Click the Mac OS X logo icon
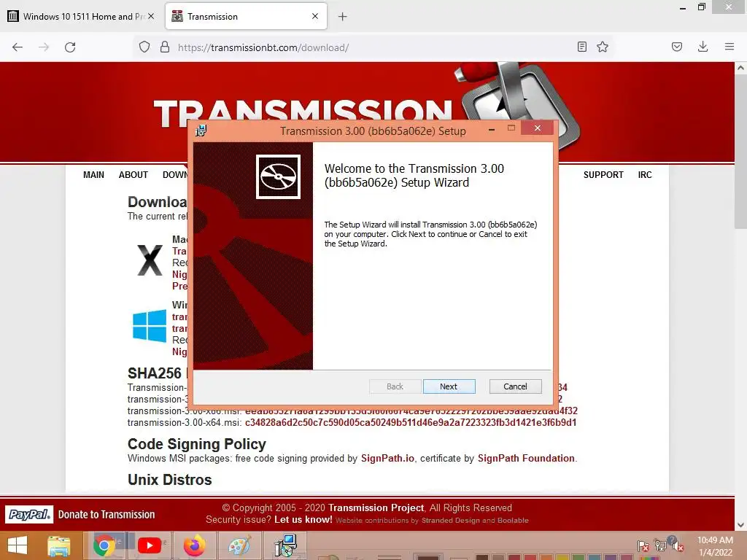This screenshot has height=560, width=747. (150, 260)
